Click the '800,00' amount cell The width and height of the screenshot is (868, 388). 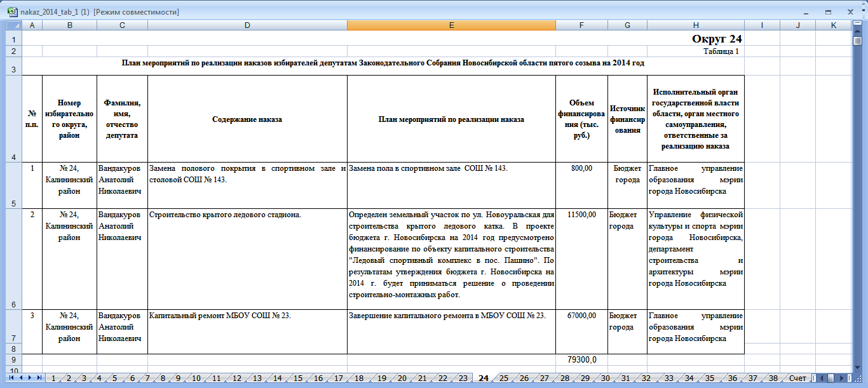(x=581, y=185)
